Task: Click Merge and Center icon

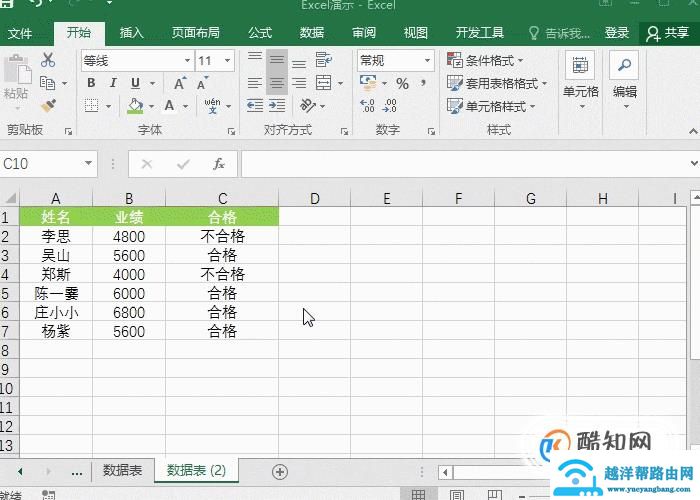Action: [x=324, y=83]
